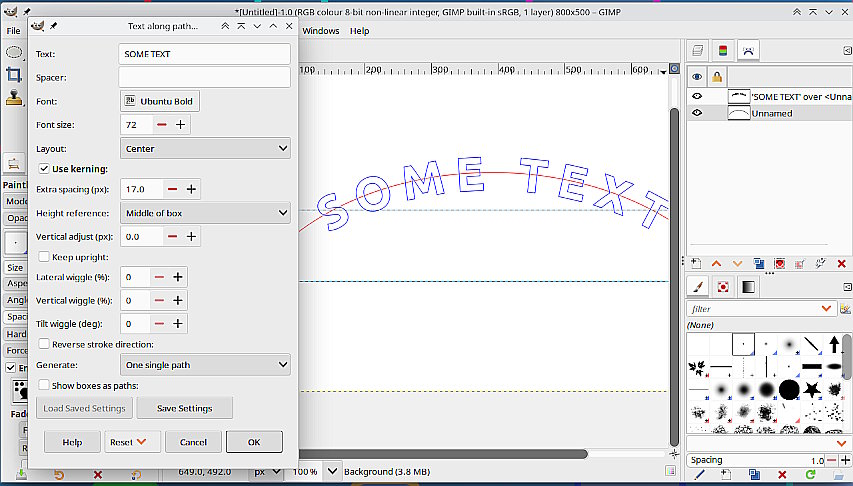Screen dimensions: 853x486
Task: Click the Spacer input field
Action: point(205,77)
